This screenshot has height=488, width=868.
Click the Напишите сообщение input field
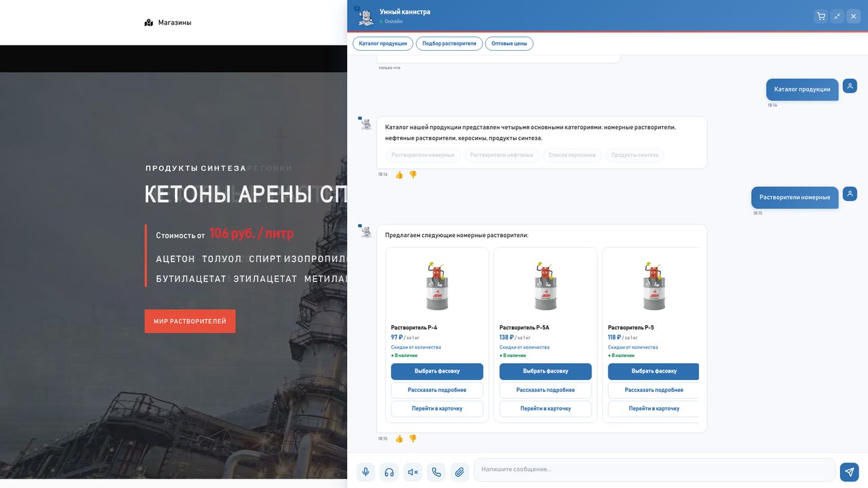654,469
